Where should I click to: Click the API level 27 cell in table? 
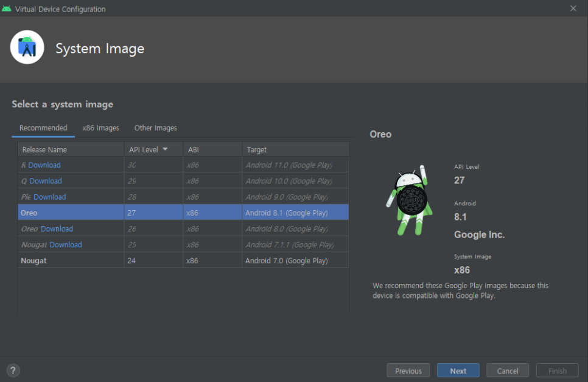click(x=153, y=213)
